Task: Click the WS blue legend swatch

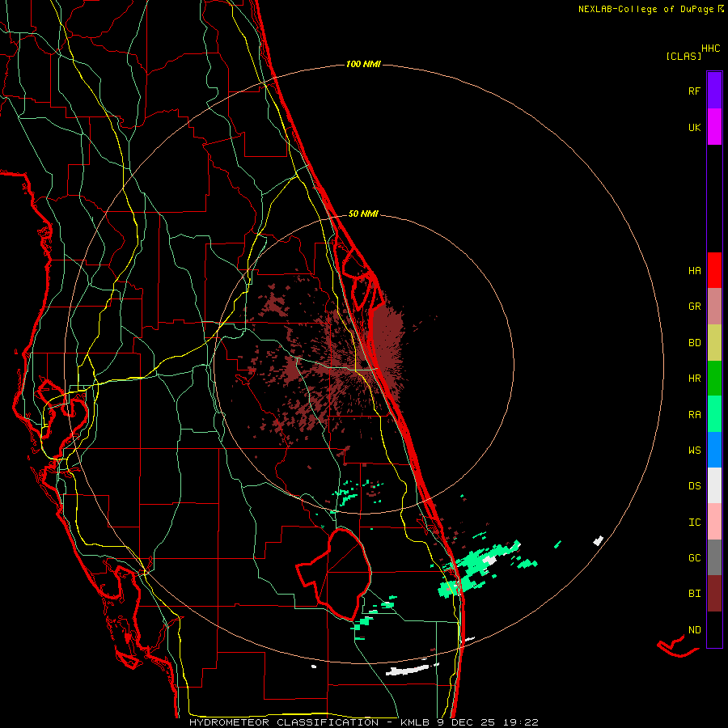Action: tap(714, 450)
